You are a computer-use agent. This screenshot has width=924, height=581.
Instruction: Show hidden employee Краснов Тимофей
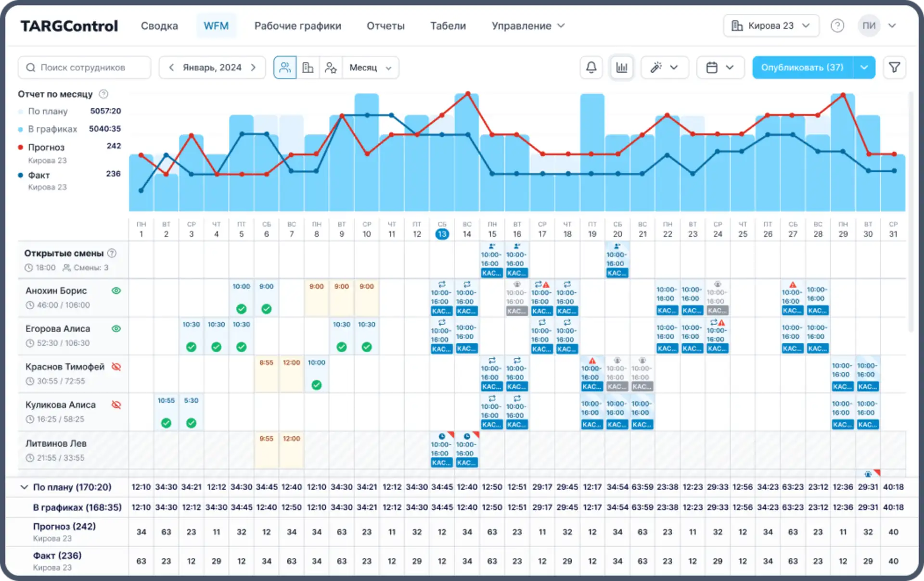click(x=116, y=366)
